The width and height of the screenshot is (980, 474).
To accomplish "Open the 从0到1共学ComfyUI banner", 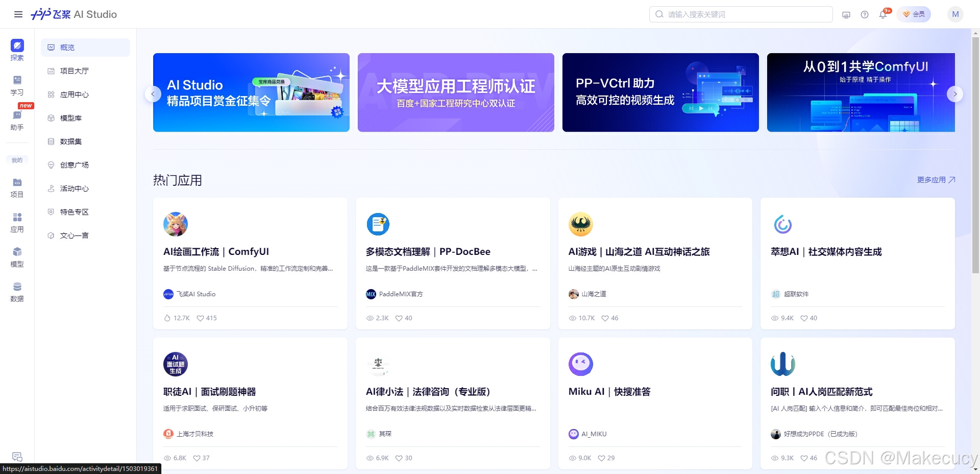I will [861, 92].
